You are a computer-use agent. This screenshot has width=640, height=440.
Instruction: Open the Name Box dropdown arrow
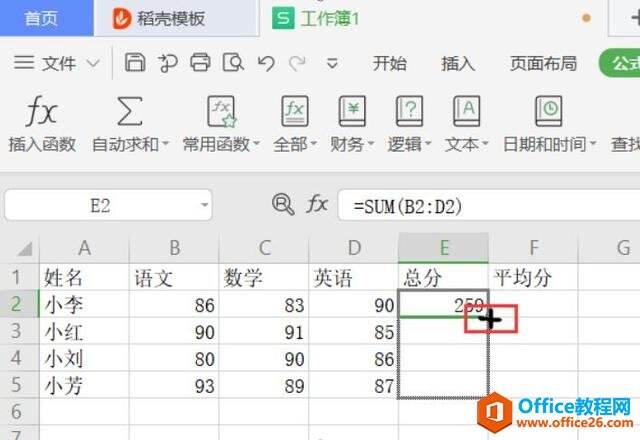click(204, 205)
